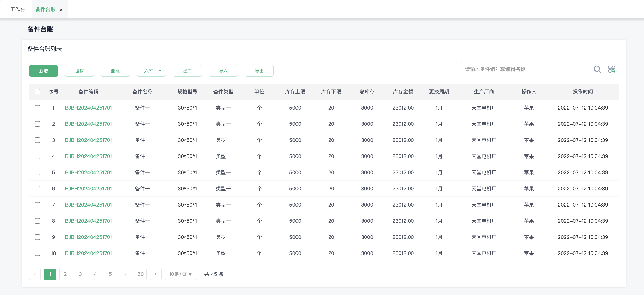
Task: Select the checkbox for row 5
Action: [37, 172]
